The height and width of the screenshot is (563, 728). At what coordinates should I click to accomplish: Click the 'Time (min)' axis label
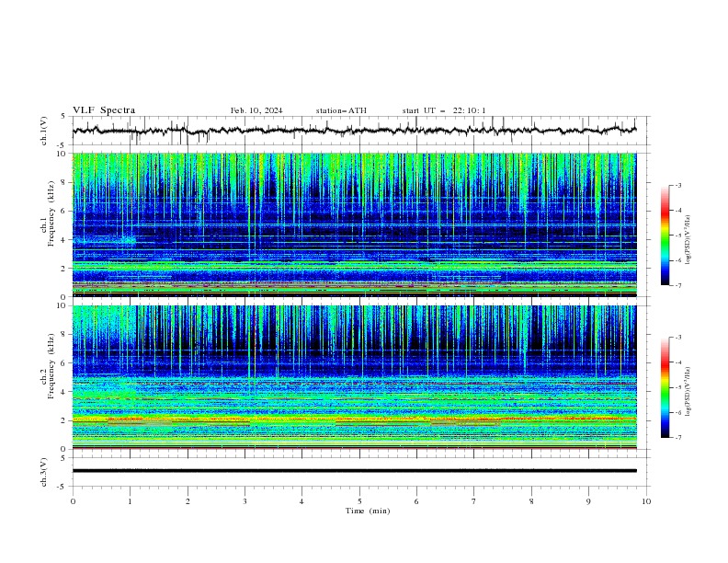tap(368, 511)
